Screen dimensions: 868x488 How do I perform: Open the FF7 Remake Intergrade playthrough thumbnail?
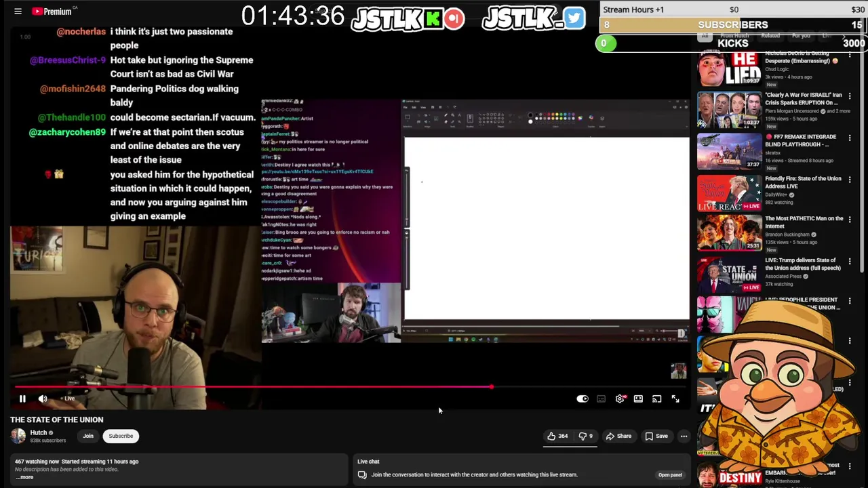coord(729,151)
